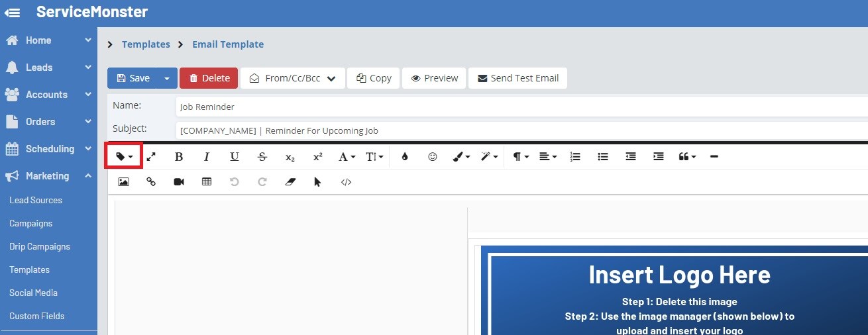868x335 pixels.
Task: Open Drip Campaigns in the sidebar
Action: click(x=40, y=246)
